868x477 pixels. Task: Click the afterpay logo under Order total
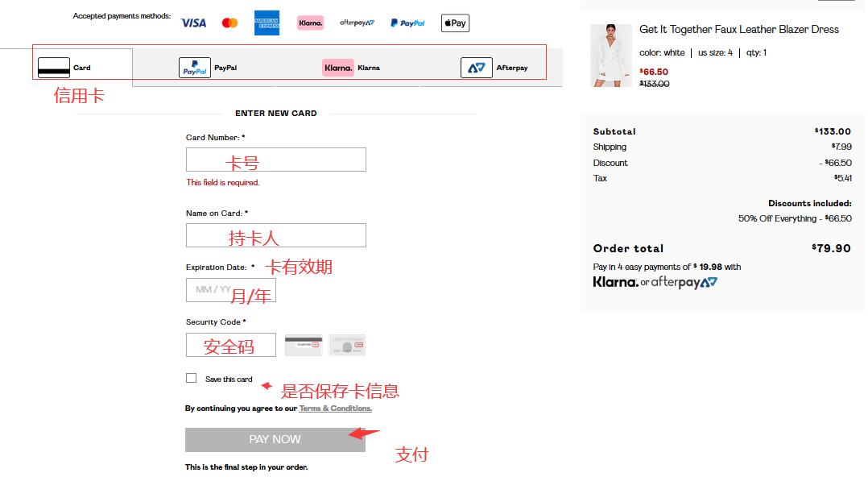[684, 283]
